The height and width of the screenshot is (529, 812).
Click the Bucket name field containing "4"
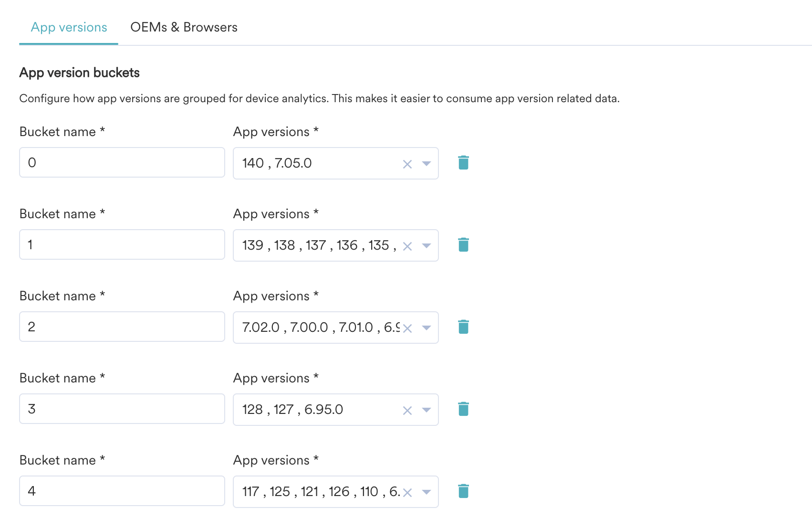[x=122, y=491]
